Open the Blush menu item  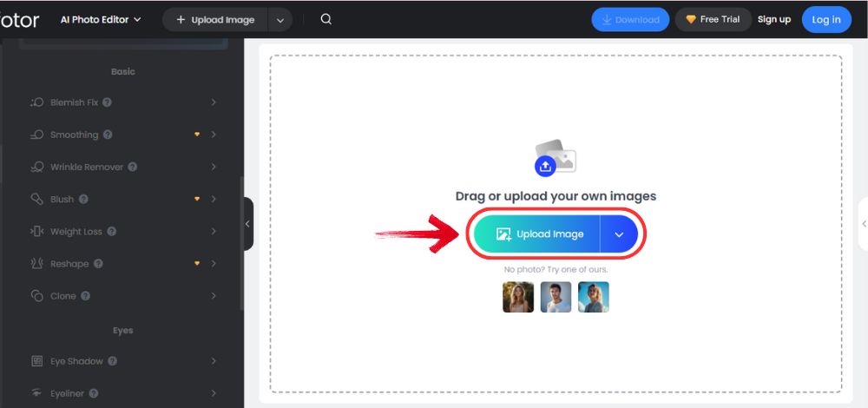coord(62,199)
